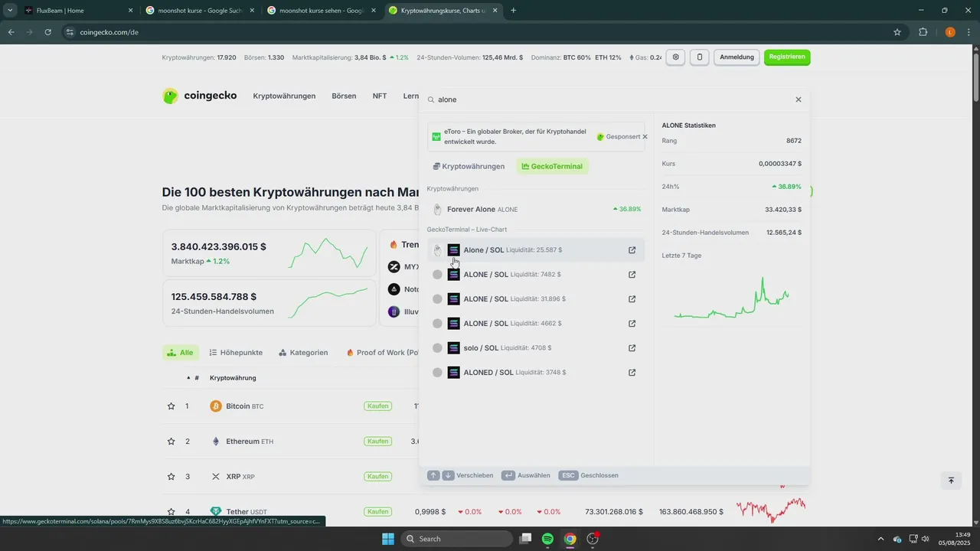Select Forever Alone ALONE search result
This screenshot has width=980, height=551.
(x=536, y=209)
